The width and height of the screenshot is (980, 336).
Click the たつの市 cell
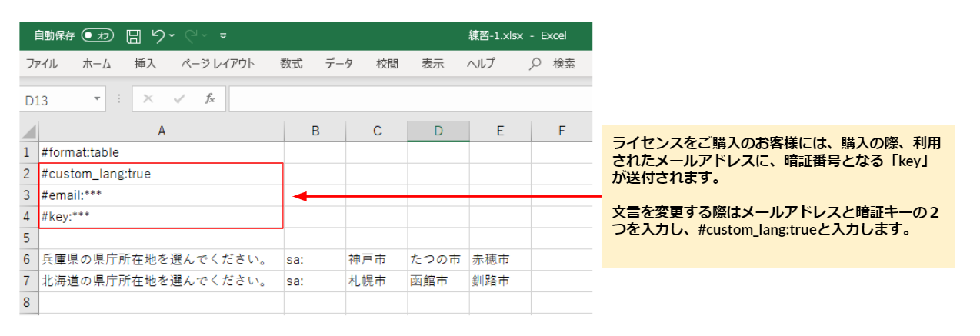pos(438,260)
